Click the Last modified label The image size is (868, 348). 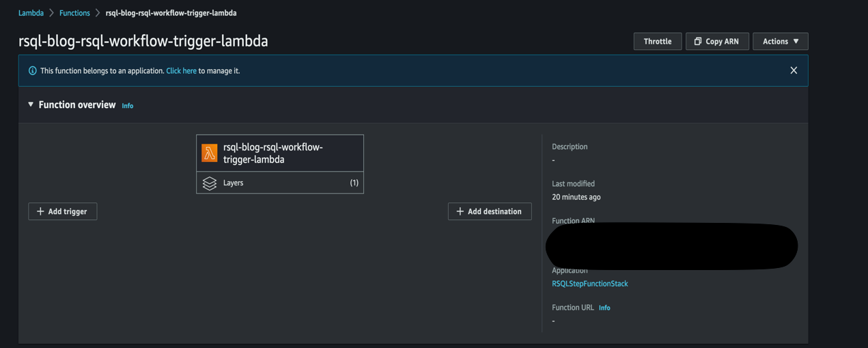pyautogui.click(x=573, y=184)
